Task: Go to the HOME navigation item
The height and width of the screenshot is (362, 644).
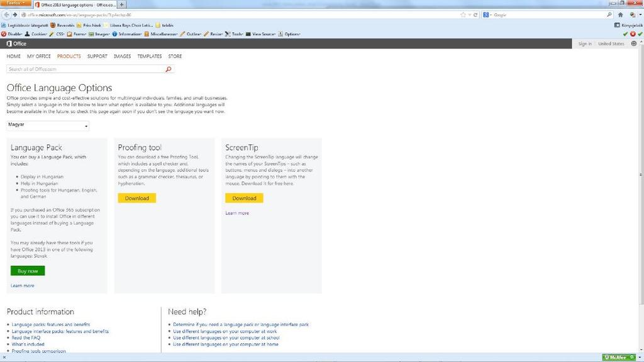Action: point(14,56)
